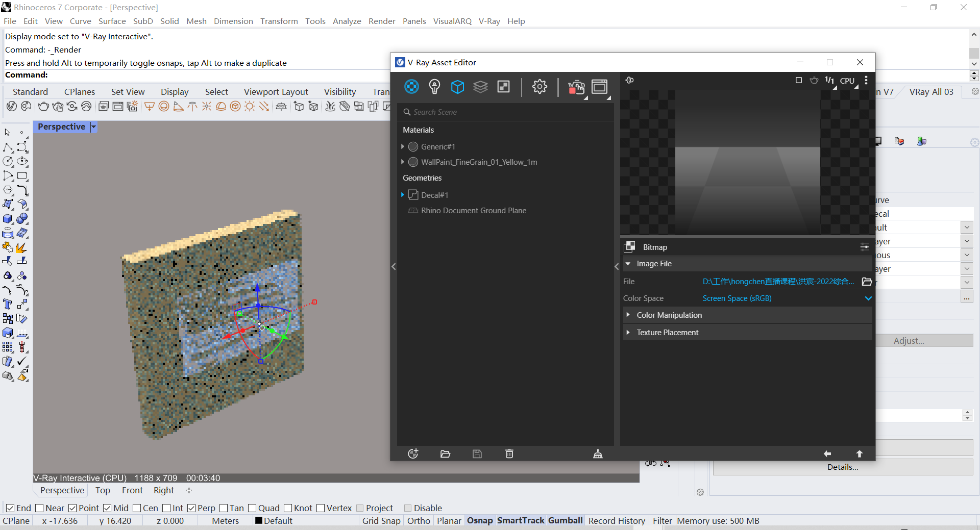Select Rhino Document Ground Plane item
Screen dimensions: 980x530
[473, 210]
